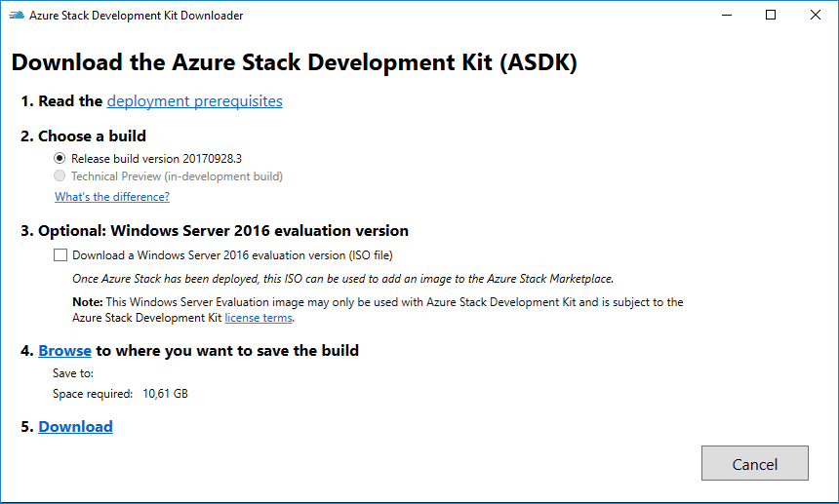Cancel the downloader dialog
839x504 pixels.
[x=754, y=463]
